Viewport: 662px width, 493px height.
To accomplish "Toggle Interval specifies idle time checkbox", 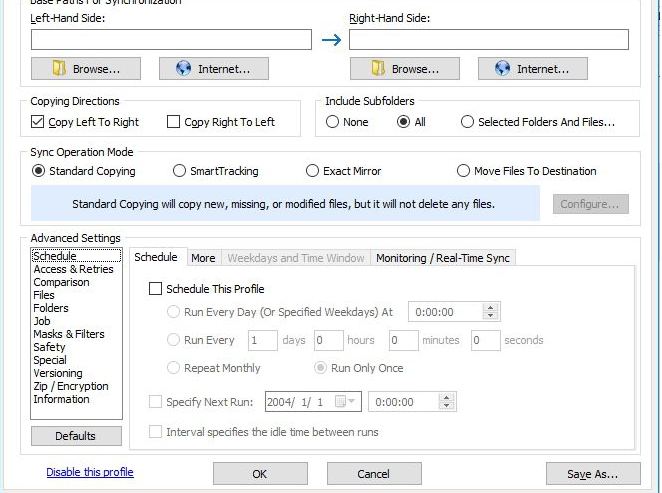I will 155,432.
